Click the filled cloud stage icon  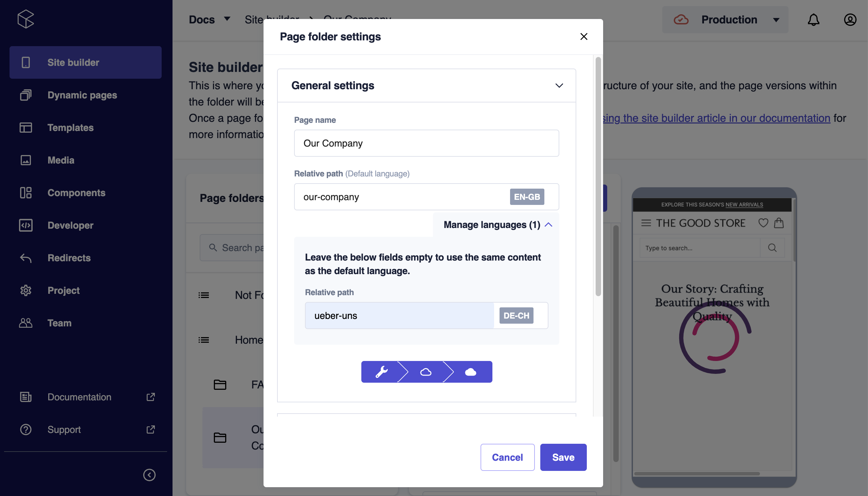pyautogui.click(x=470, y=372)
